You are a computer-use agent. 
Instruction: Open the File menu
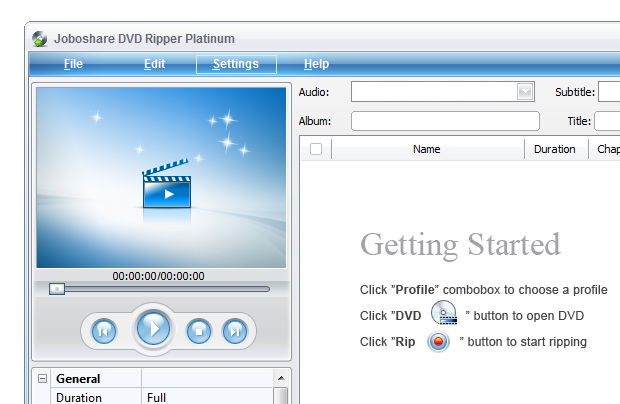coord(73,64)
